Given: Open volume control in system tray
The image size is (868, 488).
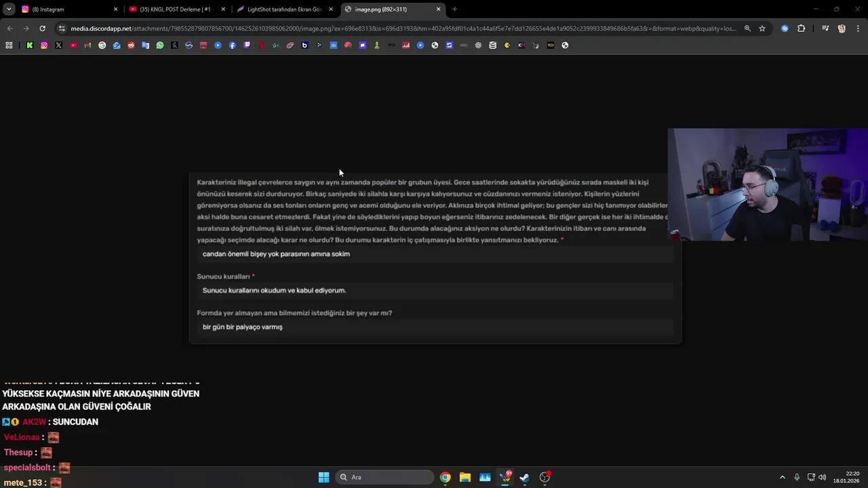Looking at the screenshot, I should (823, 477).
